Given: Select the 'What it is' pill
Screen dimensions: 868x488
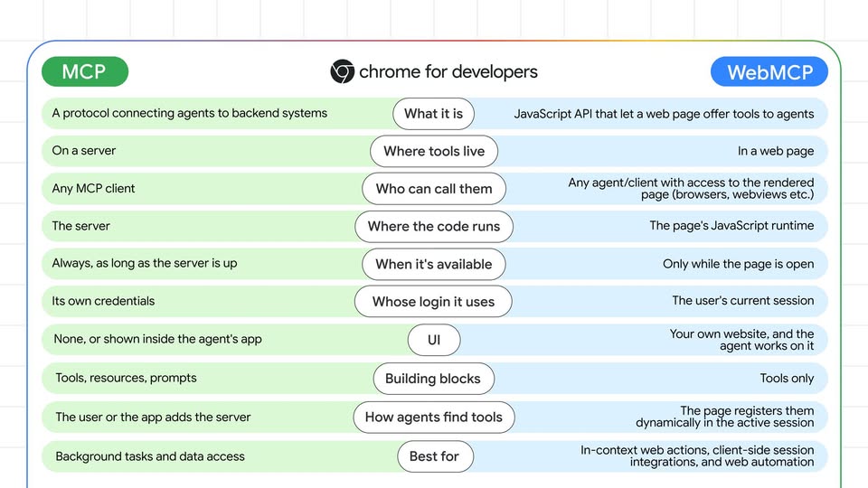Looking at the screenshot, I should [433, 114].
